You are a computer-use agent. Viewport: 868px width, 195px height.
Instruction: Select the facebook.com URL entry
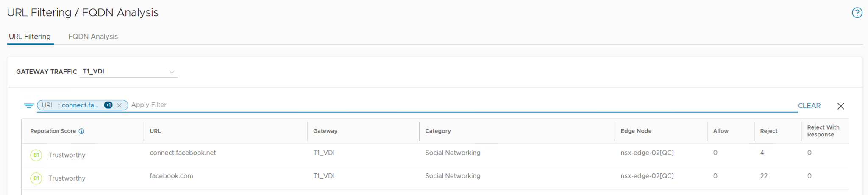click(171, 176)
